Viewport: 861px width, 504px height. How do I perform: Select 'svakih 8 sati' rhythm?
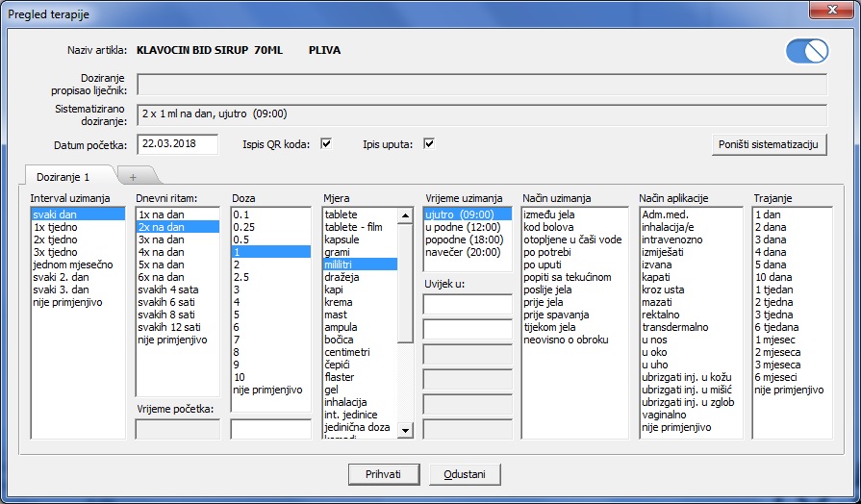coord(178,315)
